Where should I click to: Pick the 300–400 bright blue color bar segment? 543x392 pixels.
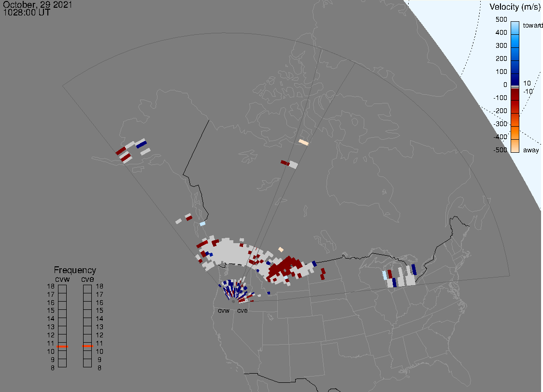pyautogui.click(x=515, y=41)
